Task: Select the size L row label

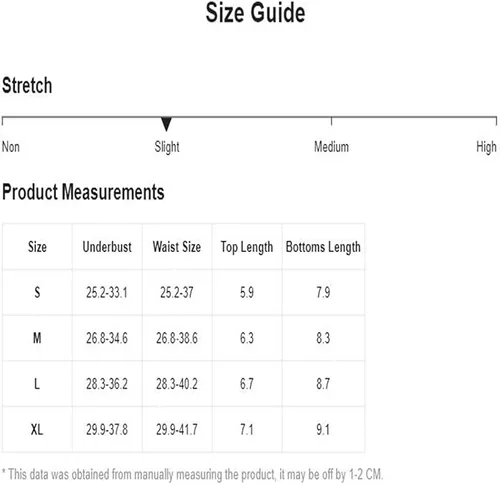Action: click(x=37, y=384)
